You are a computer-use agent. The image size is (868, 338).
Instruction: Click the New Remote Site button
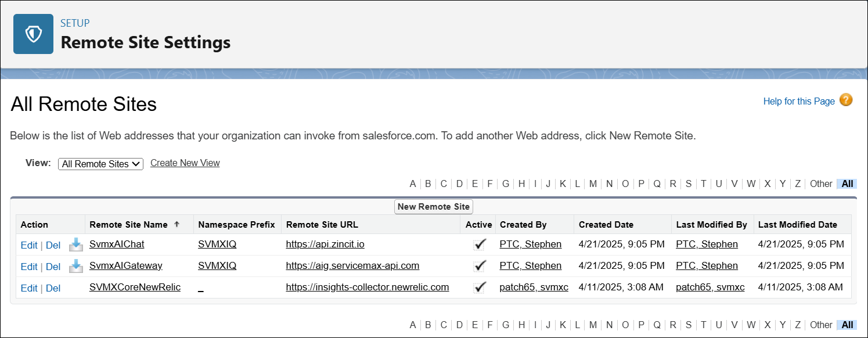pyautogui.click(x=434, y=207)
